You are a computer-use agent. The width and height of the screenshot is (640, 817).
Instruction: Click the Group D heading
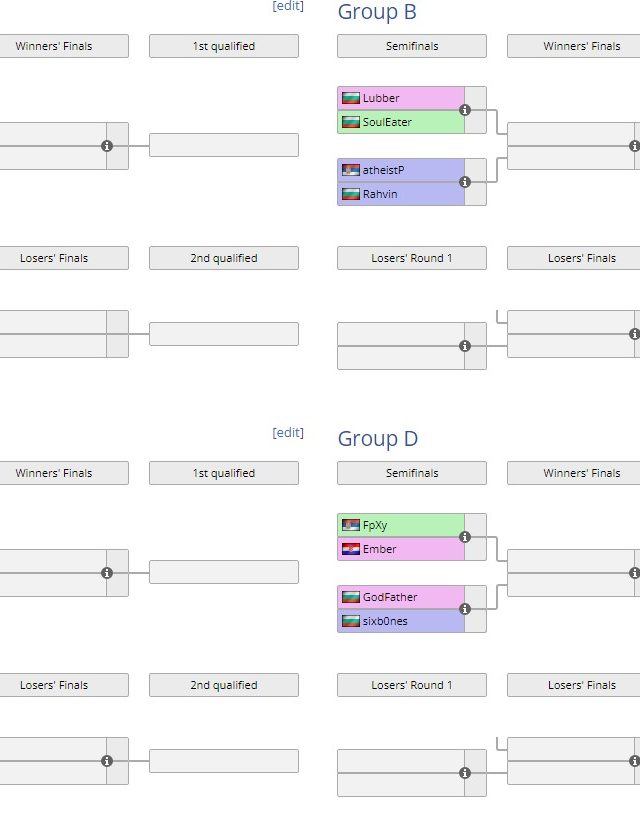tap(378, 438)
